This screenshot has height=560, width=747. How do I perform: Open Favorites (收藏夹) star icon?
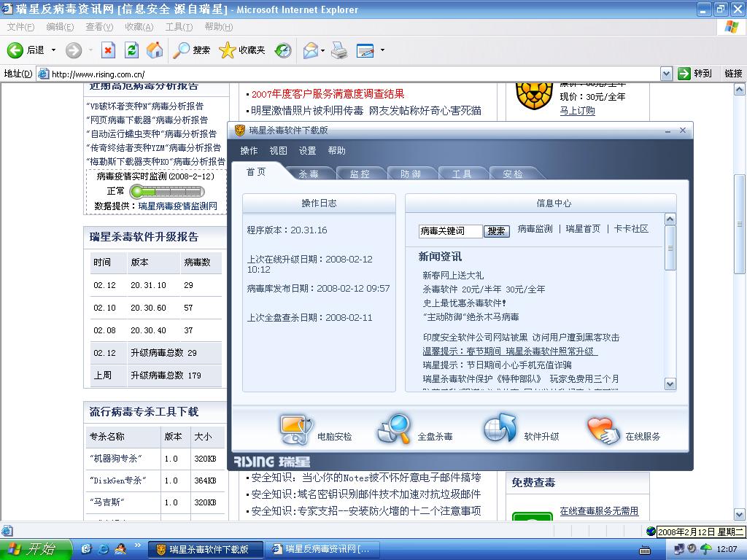228,50
